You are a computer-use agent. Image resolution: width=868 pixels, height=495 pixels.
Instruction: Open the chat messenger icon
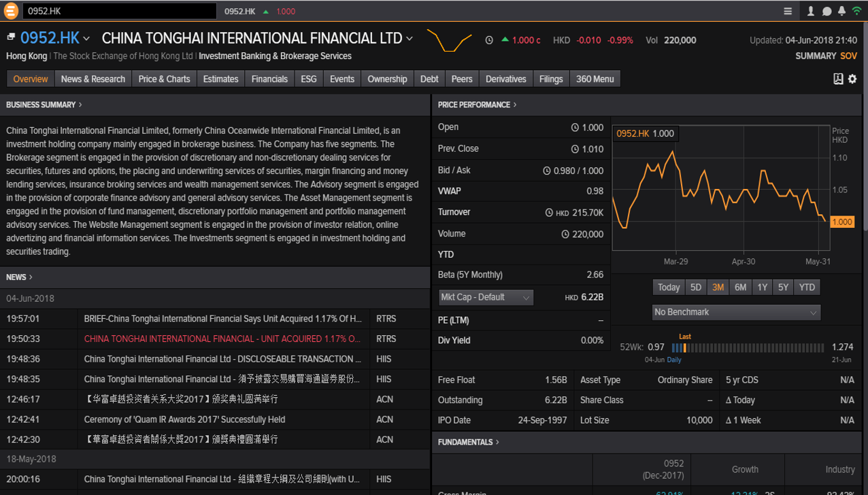827,12
